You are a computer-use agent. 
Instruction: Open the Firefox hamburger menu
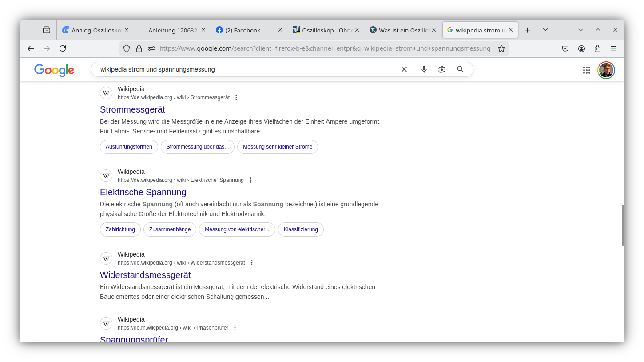tap(614, 48)
